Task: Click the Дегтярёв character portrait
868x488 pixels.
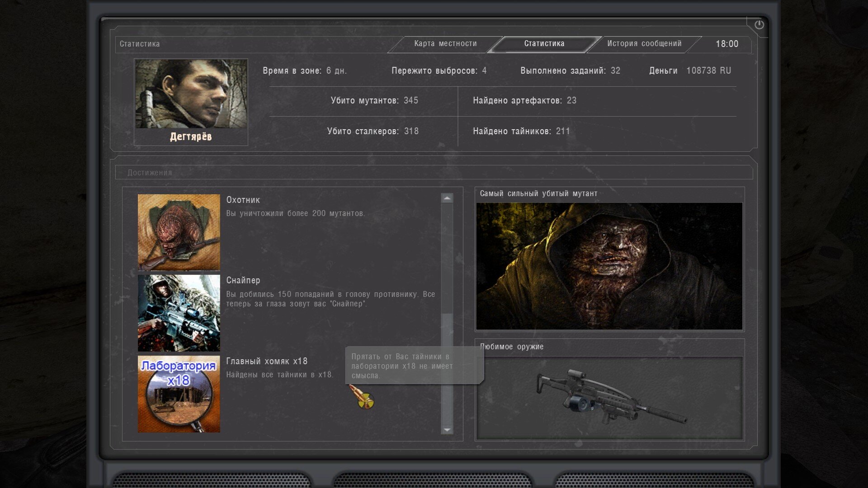Action: point(191,94)
